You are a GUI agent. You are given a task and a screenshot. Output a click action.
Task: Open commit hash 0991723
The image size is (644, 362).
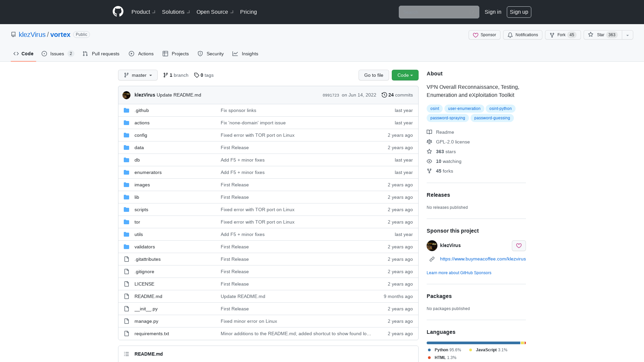coord(331,95)
